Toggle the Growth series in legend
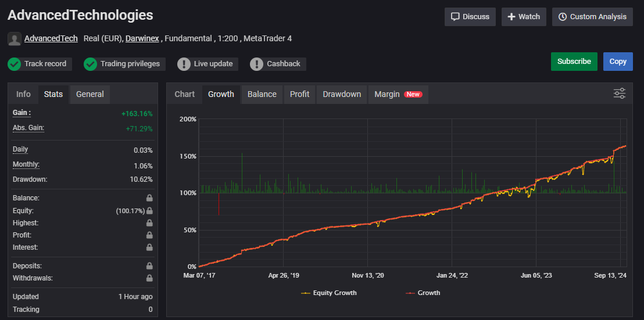Image resolution: width=644 pixels, height=320 pixels. [422, 293]
